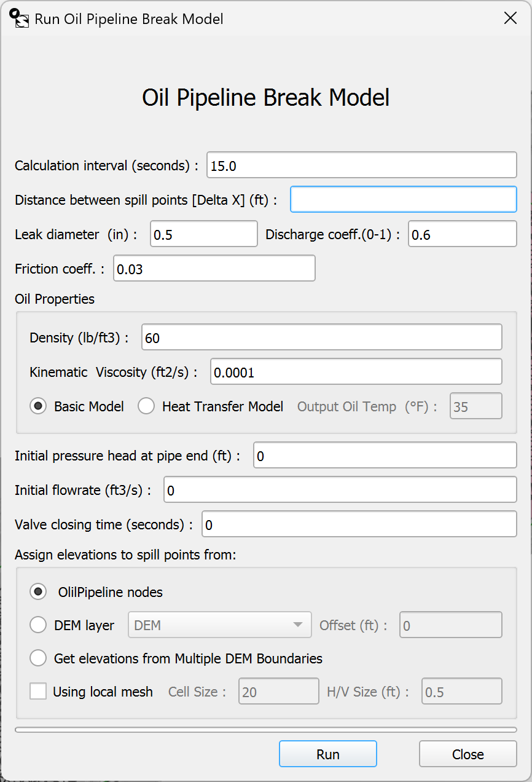Choose OlilPipeline nodes as elevation source
Image resolution: width=532 pixels, height=782 pixels.
pos(38,592)
